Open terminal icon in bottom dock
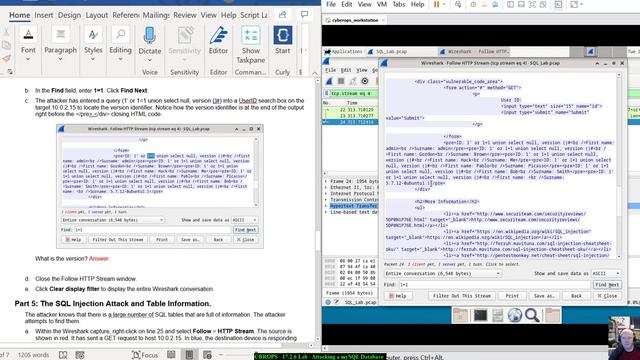 480,315
